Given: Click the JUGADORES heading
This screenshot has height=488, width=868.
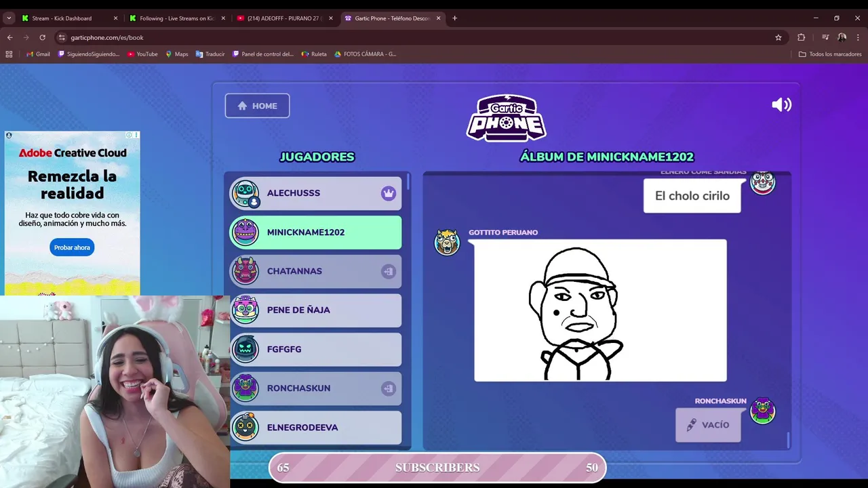Looking at the screenshot, I should tap(317, 157).
